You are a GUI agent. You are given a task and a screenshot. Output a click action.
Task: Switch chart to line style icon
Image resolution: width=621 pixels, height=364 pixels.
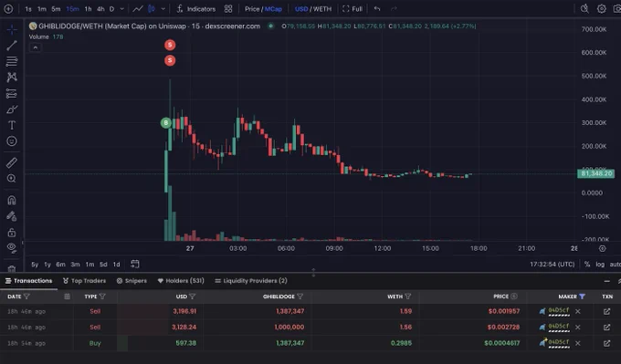coord(138,9)
